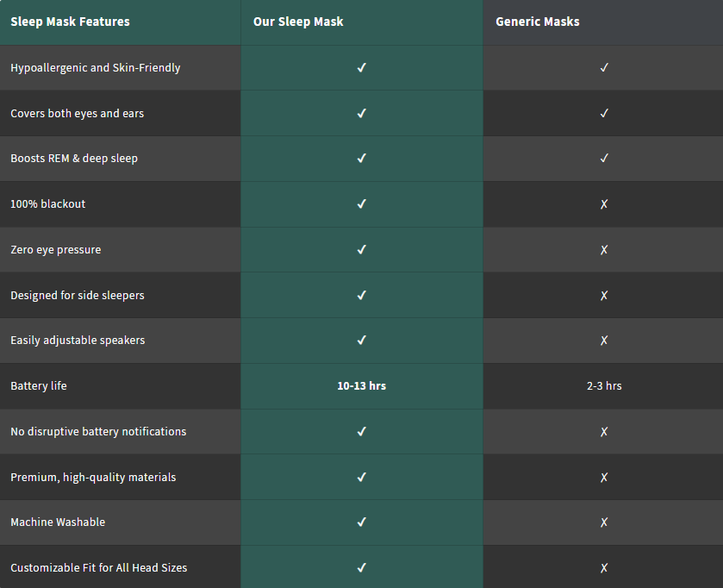Click the Machine Washable feature label
The width and height of the screenshot is (723, 588).
click(x=58, y=522)
